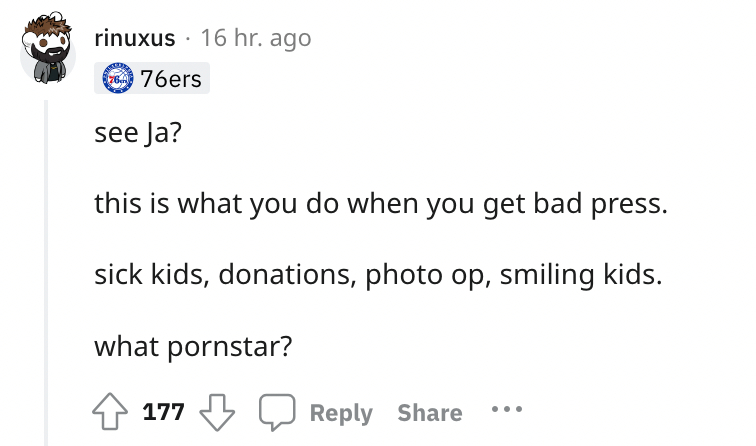
Task: Click the 177 vote score
Action: [x=163, y=412]
